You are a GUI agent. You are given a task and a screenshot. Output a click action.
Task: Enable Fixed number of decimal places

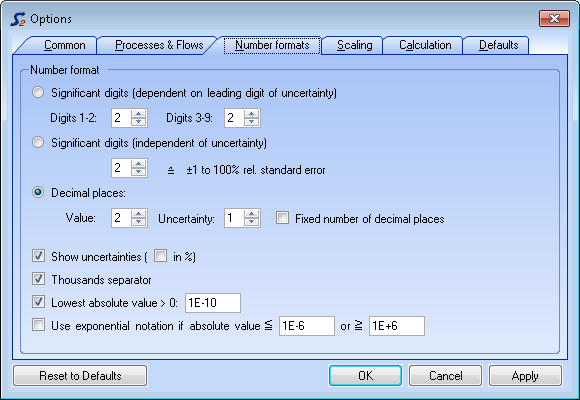282,218
